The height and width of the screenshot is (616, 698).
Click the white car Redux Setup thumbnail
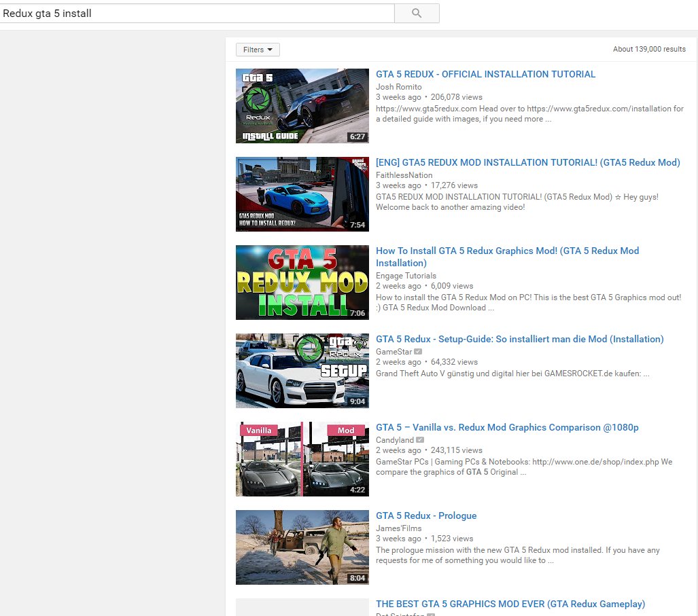tap(302, 371)
